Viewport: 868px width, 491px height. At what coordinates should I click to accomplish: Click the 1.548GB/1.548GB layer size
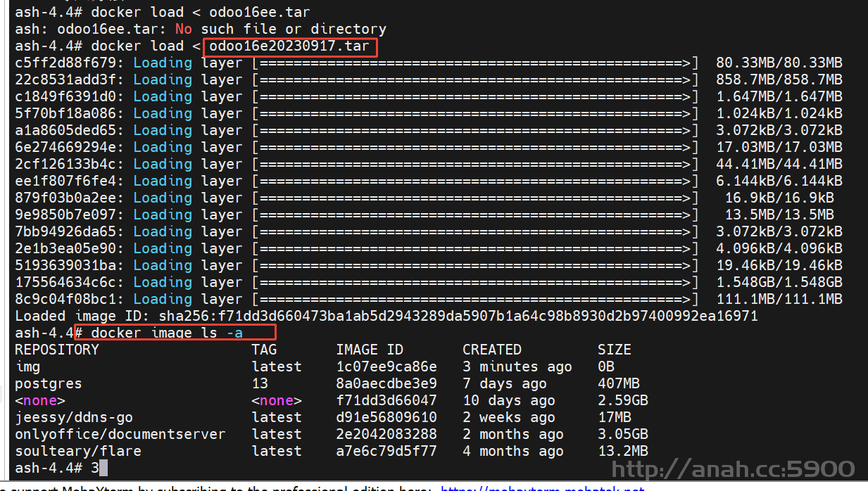(x=779, y=283)
